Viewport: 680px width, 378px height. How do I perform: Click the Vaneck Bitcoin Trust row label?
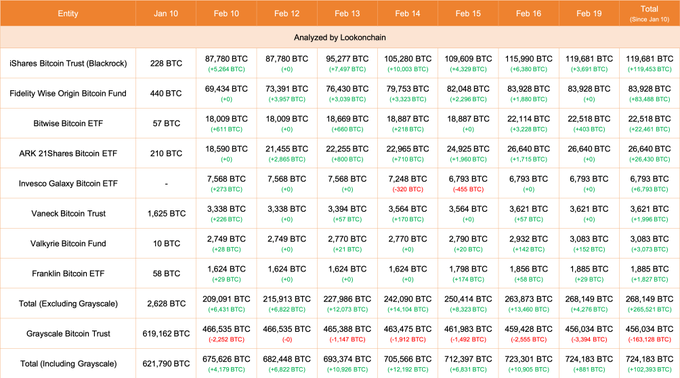point(68,213)
